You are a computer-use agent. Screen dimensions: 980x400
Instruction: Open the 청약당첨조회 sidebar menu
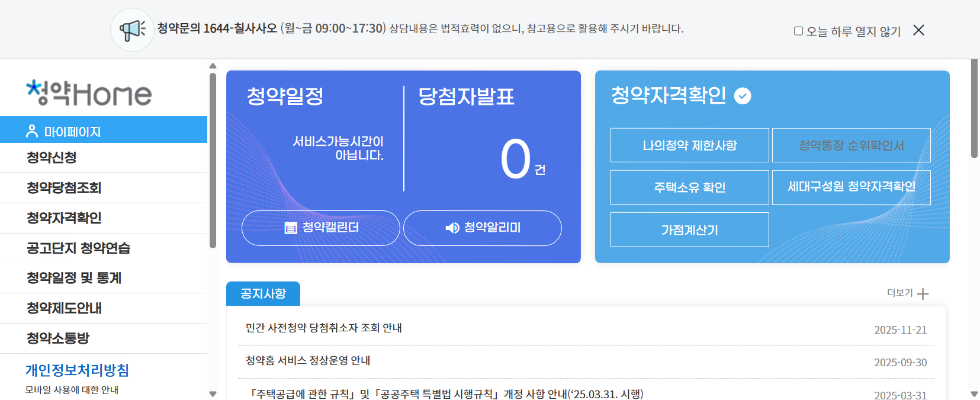[64, 188]
